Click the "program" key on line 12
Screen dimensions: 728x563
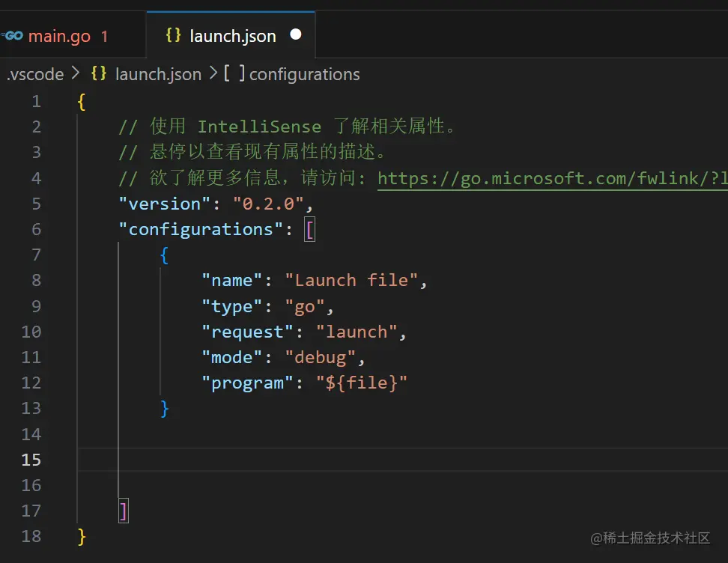point(247,383)
